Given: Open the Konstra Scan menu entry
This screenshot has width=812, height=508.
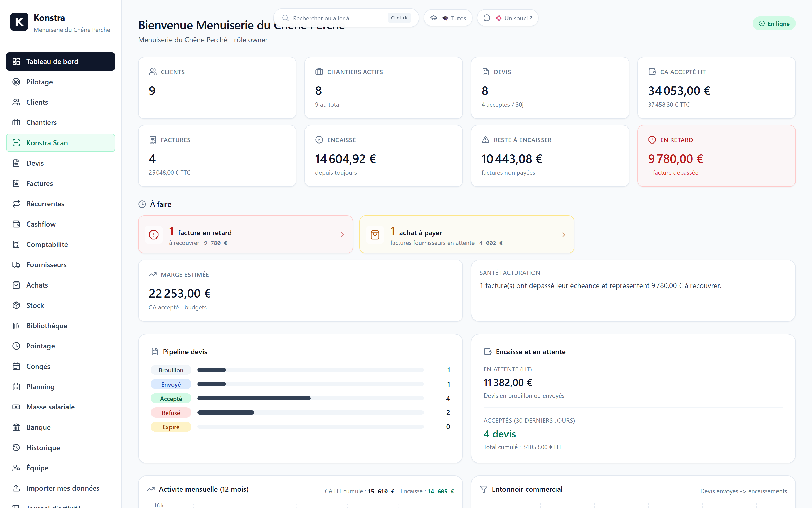Looking at the screenshot, I should click(x=61, y=143).
